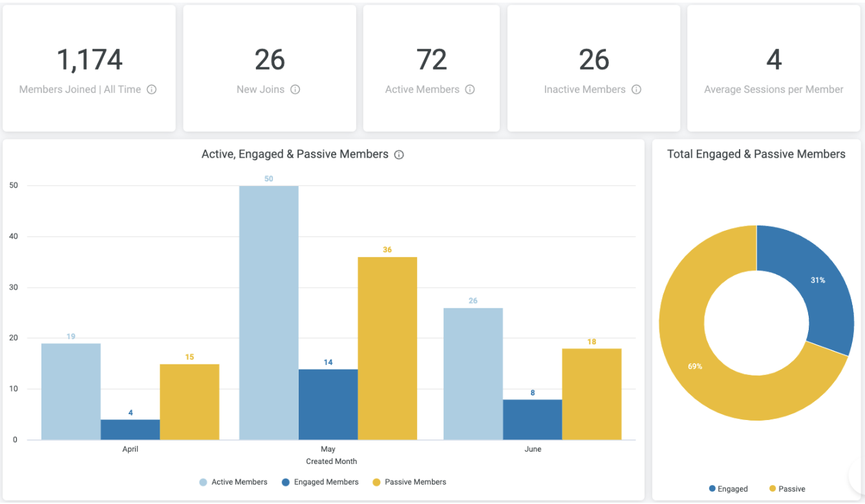Select April Passive Members bar showing 15
The width and height of the screenshot is (865, 504).
(x=189, y=402)
